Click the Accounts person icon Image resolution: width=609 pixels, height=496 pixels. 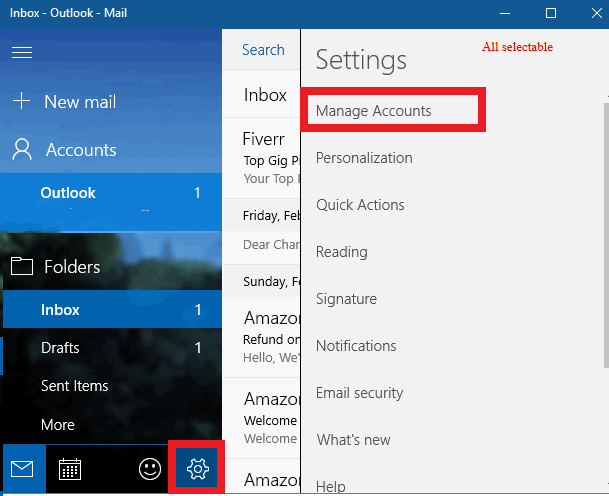coord(22,150)
